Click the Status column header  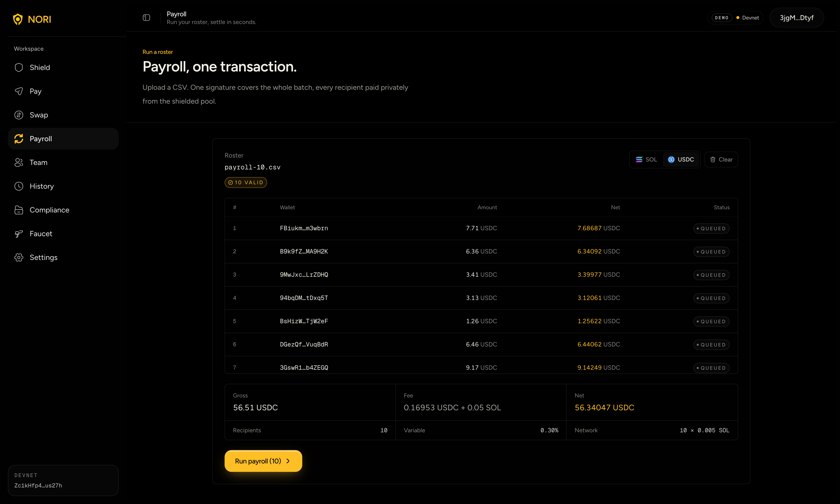722,207
